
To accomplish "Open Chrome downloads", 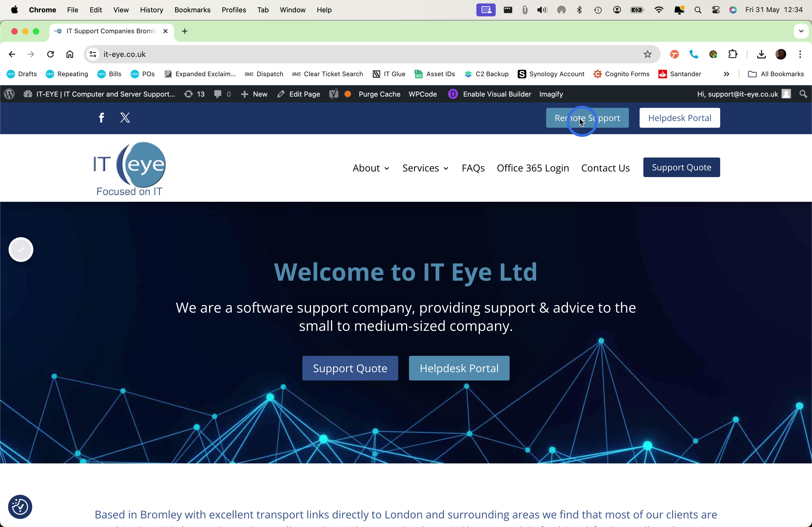I will coord(762,54).
